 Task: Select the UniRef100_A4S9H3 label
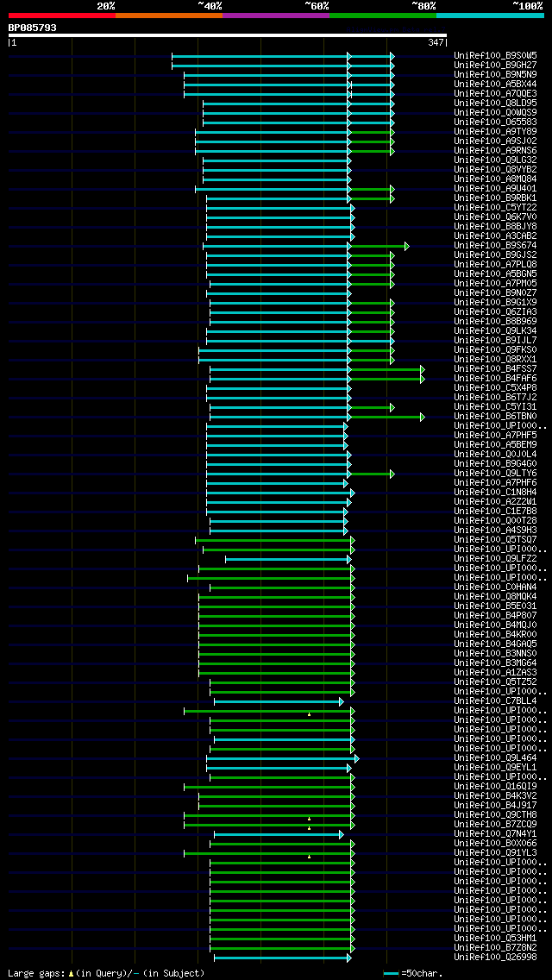click(495, 530)
